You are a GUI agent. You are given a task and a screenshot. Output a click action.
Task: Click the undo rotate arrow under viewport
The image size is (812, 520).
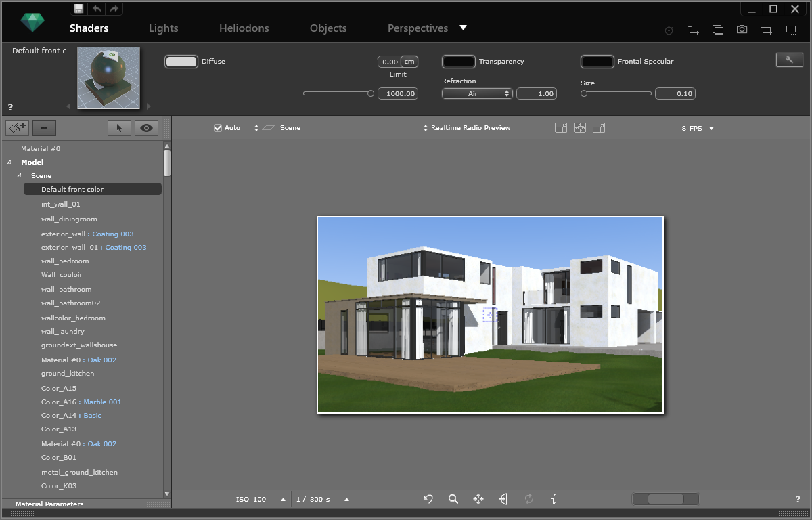click(x=428, y=499)
